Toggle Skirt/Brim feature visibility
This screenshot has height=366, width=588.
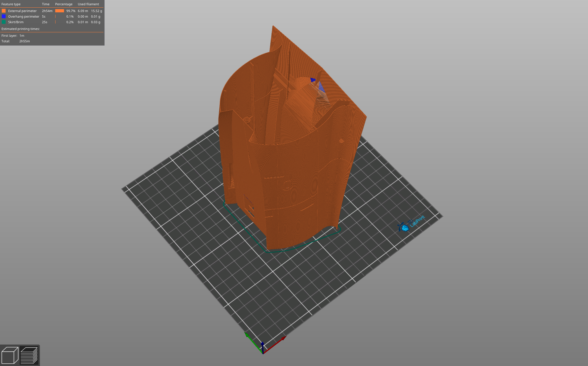(x=16, y=22)
